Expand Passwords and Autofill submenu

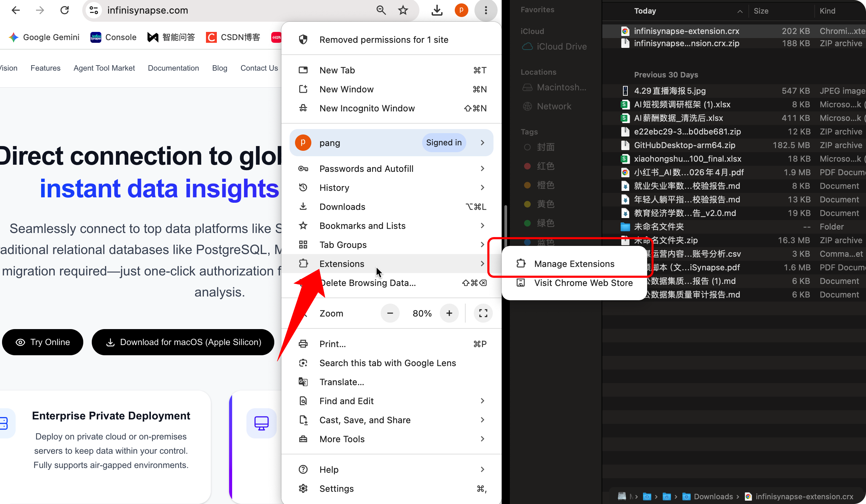[x=391, y=168]
